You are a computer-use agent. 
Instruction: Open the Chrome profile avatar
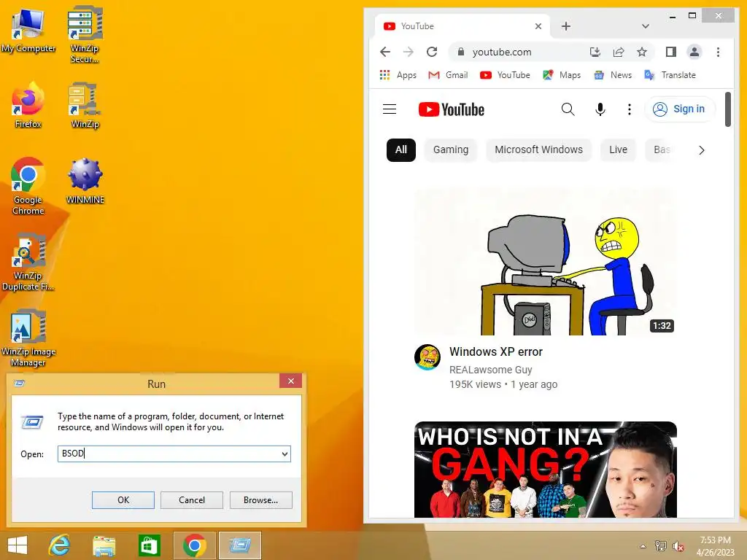[694, 52]
